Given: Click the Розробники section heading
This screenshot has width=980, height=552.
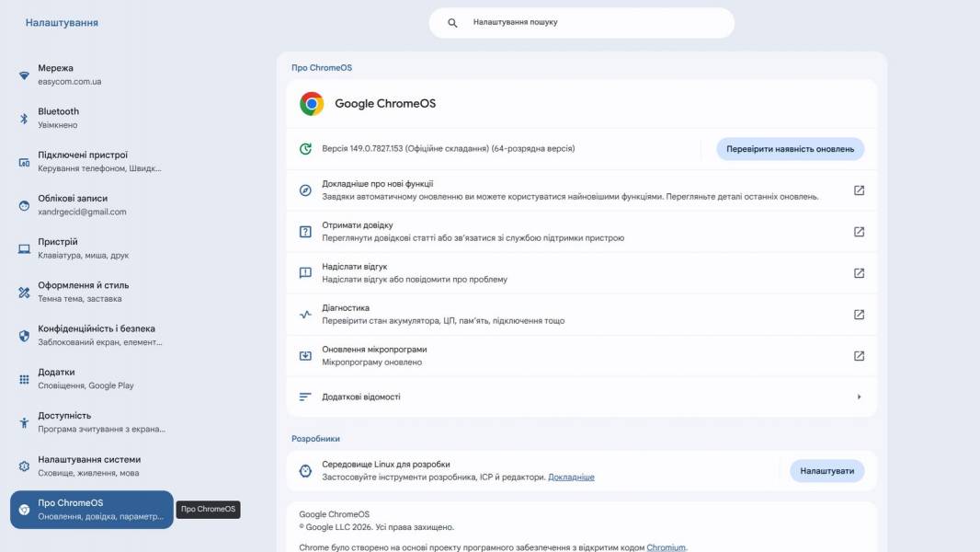Looking at the screenshot, I should [x=315, y=439].
